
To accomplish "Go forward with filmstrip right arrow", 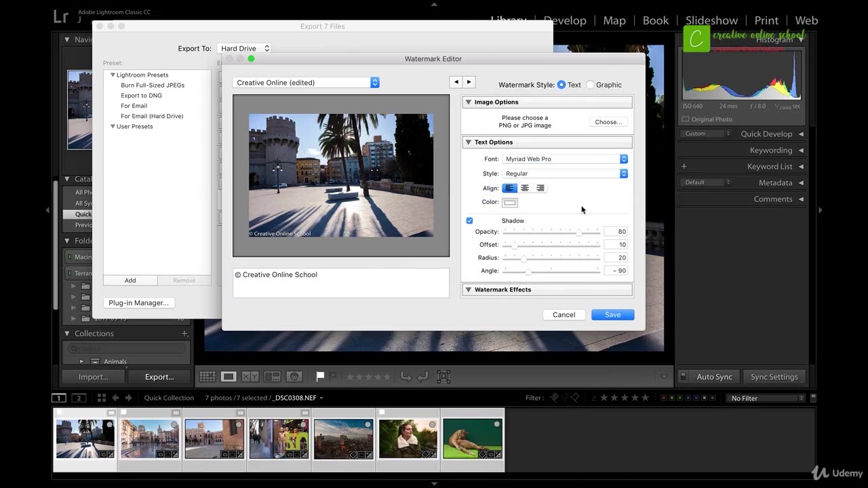I will coord(130,398).
